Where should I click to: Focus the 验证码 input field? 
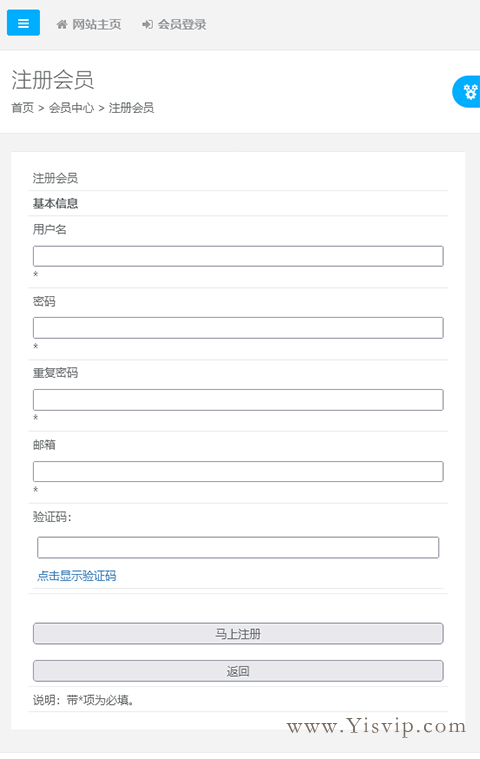[x=238, y=547]
